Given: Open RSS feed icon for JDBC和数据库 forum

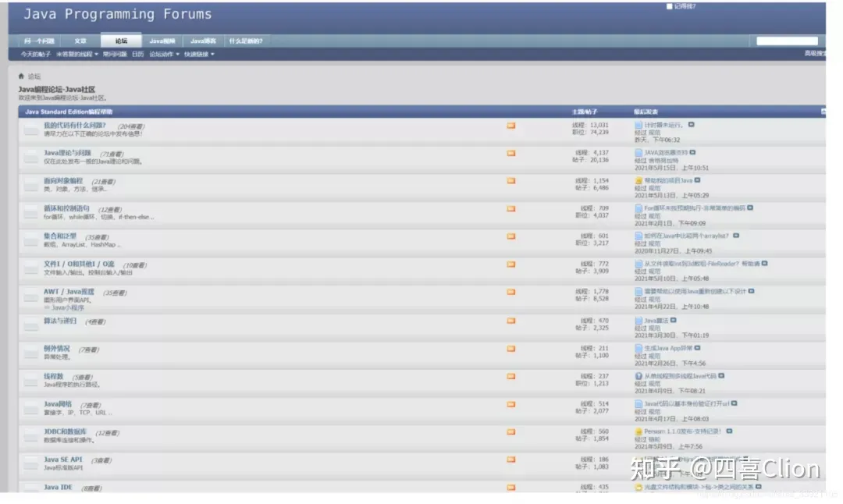Looking at the screenshot, I should tap(510, 432).
